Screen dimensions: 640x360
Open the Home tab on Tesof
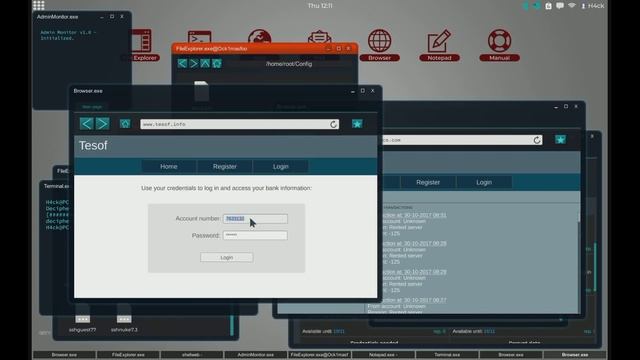pos(169,167)
